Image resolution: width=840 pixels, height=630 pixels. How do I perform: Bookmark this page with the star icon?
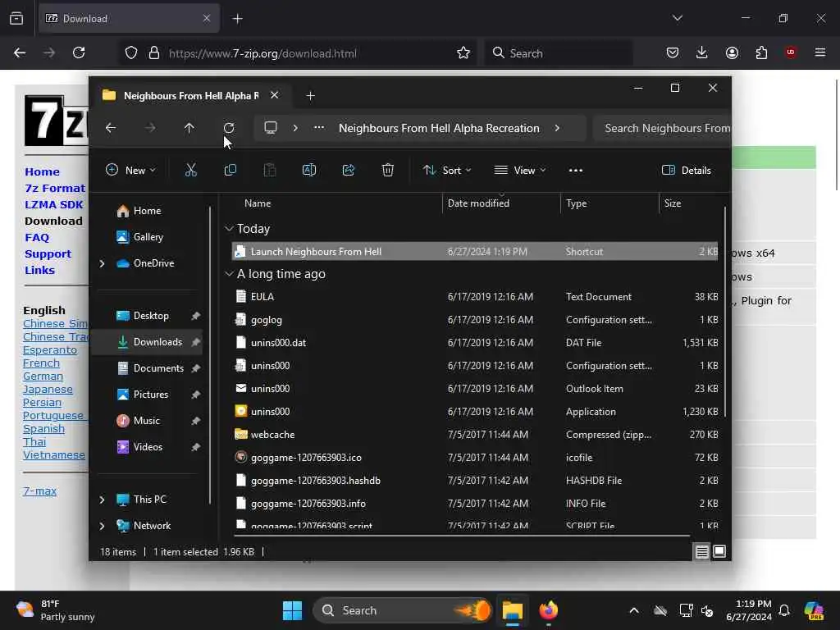click(x=463, y=52)
